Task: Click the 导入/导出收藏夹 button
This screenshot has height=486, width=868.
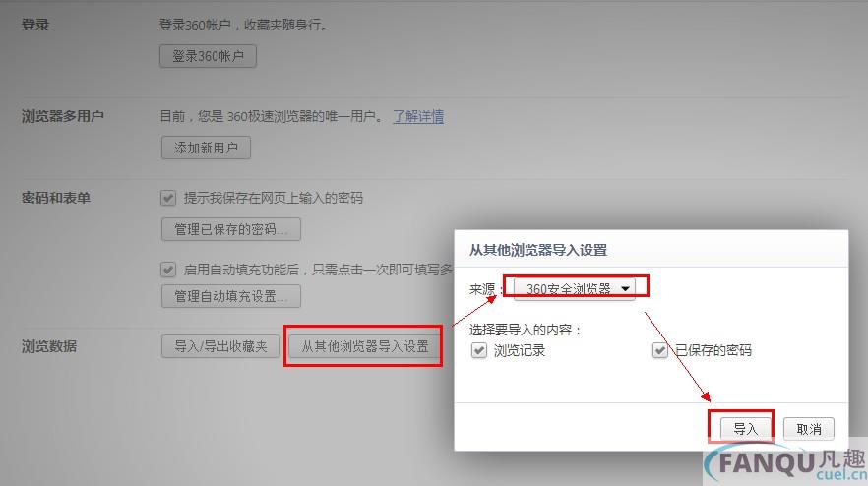Action: pos(220,346)
